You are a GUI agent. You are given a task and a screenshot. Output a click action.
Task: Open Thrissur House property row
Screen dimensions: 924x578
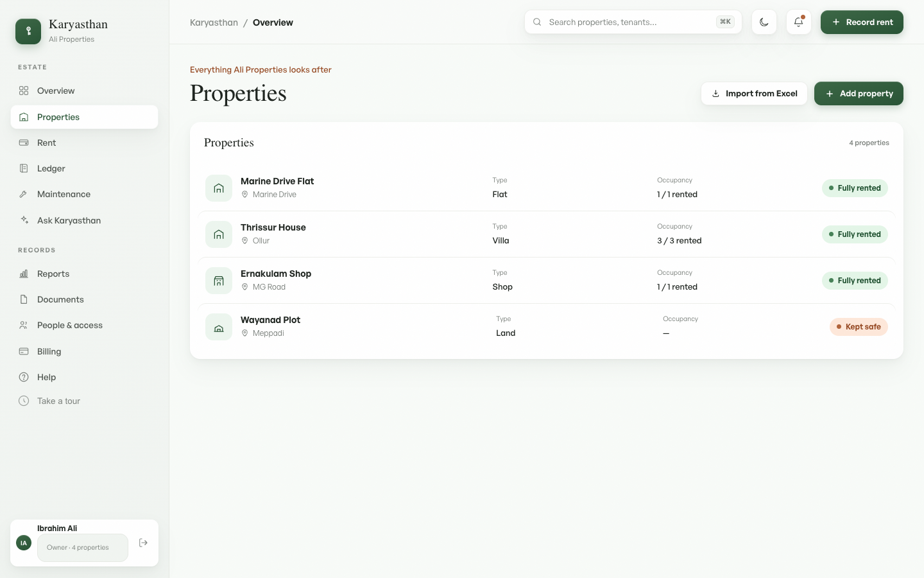pyautogui.click(x=547, y=234)
